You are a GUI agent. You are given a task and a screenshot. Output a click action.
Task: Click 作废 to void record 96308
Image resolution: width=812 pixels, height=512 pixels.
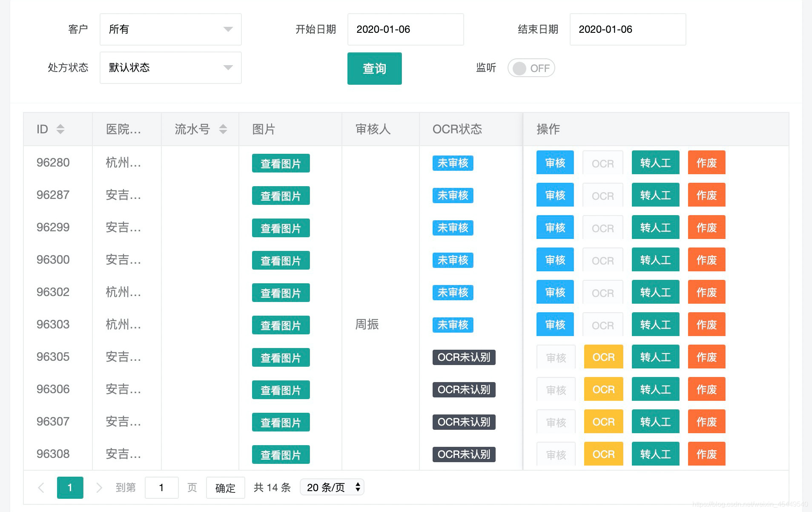tap(706, 454)
